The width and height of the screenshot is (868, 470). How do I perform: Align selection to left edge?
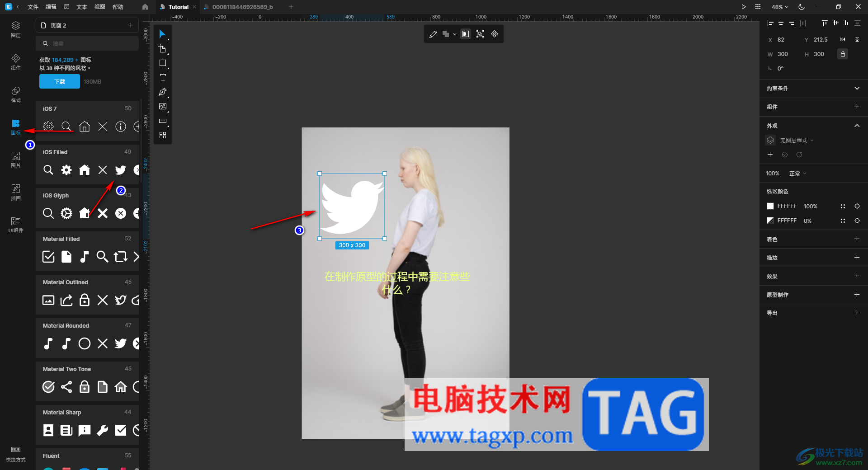coord(770,23)
